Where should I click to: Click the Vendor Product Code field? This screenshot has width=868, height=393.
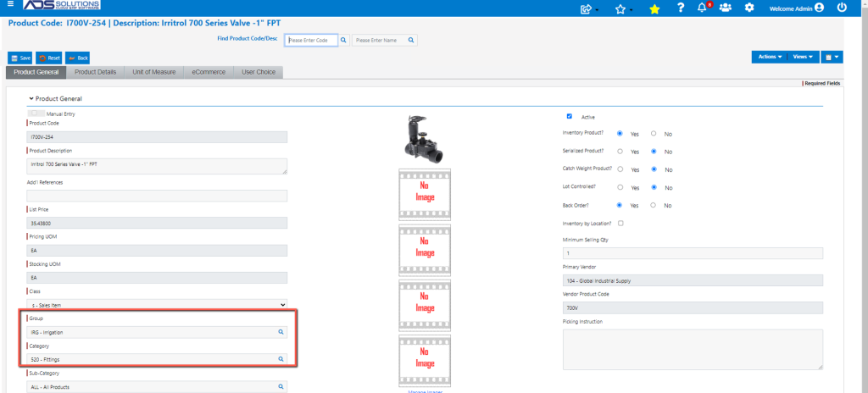pyautogui.click(x=693, y=307)
